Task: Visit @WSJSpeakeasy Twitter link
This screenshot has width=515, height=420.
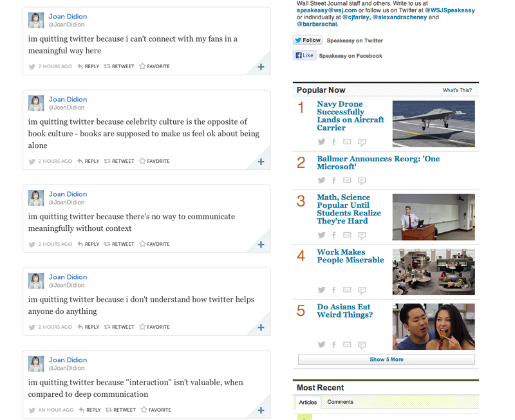Action: (449, 10)
